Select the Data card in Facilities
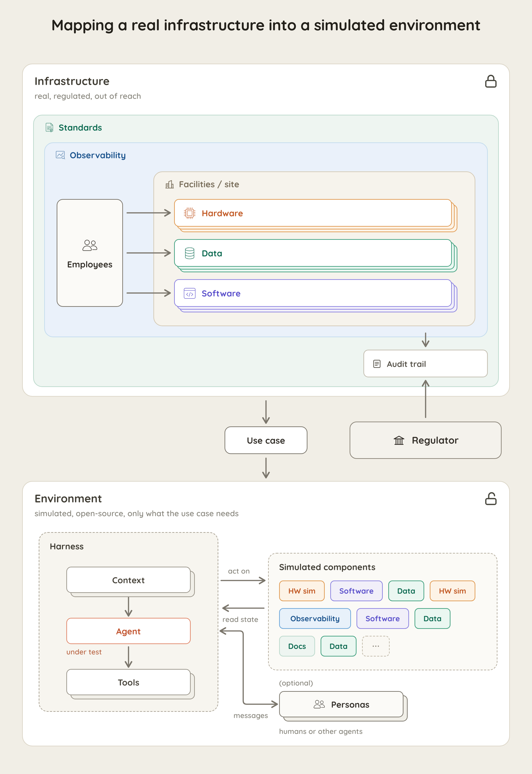Screen dimensions: 532x774 click(313, 253)
